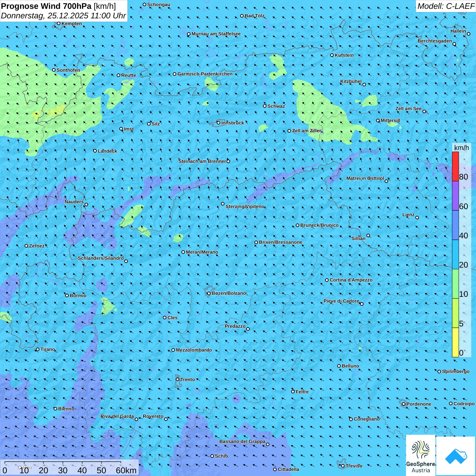Viewport: 476px width, 476px height.
Task: Click the 'Mittersill' label
Action: click(390, 120)
